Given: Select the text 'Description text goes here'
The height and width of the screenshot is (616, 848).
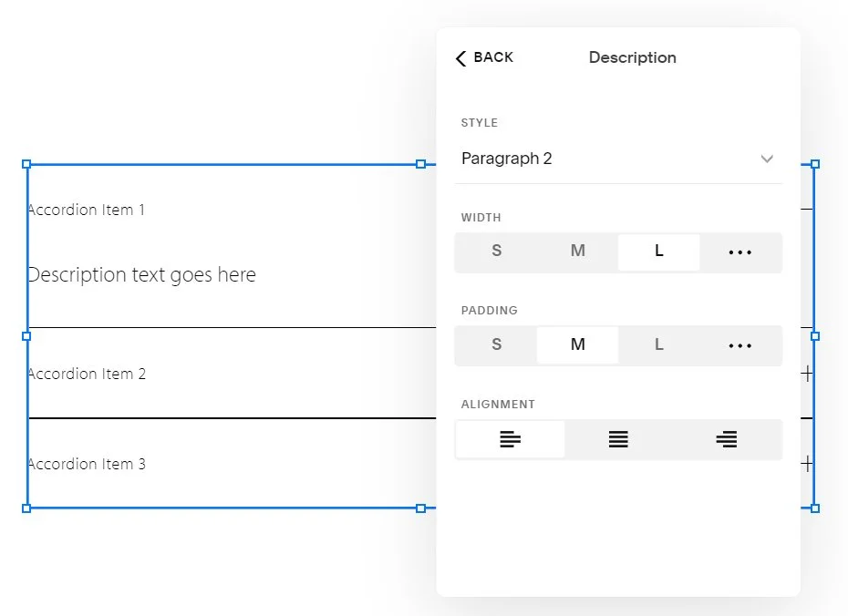Looking at the screenshot, I should click(x=142, y=274).
